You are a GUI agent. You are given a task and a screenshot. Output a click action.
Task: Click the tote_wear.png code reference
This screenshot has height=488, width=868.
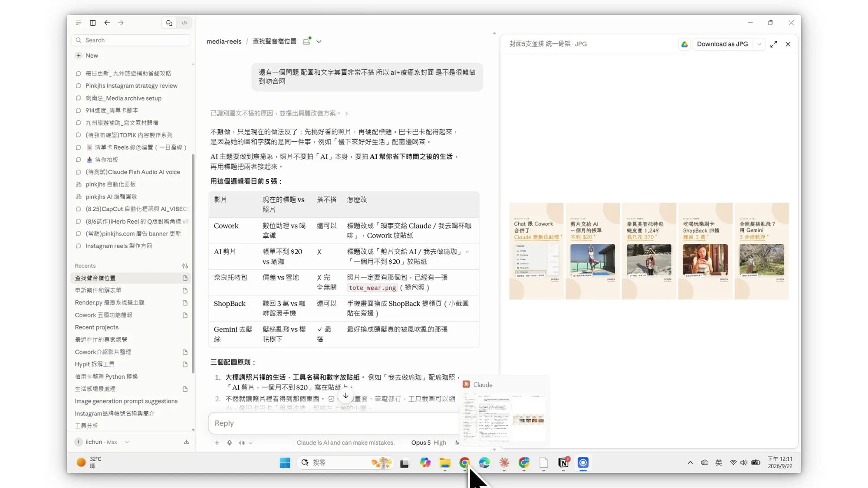coord(372,288)
